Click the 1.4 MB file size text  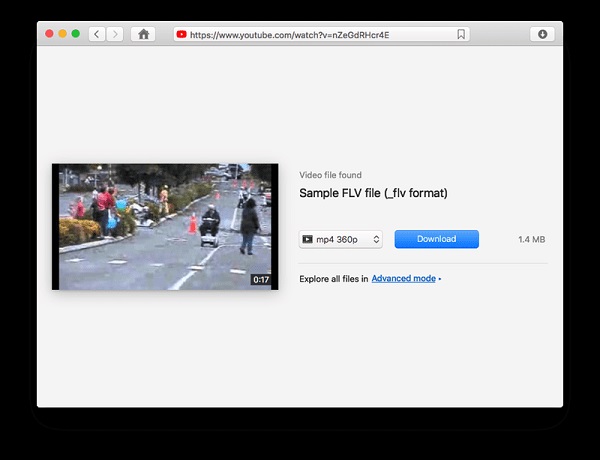532,240
